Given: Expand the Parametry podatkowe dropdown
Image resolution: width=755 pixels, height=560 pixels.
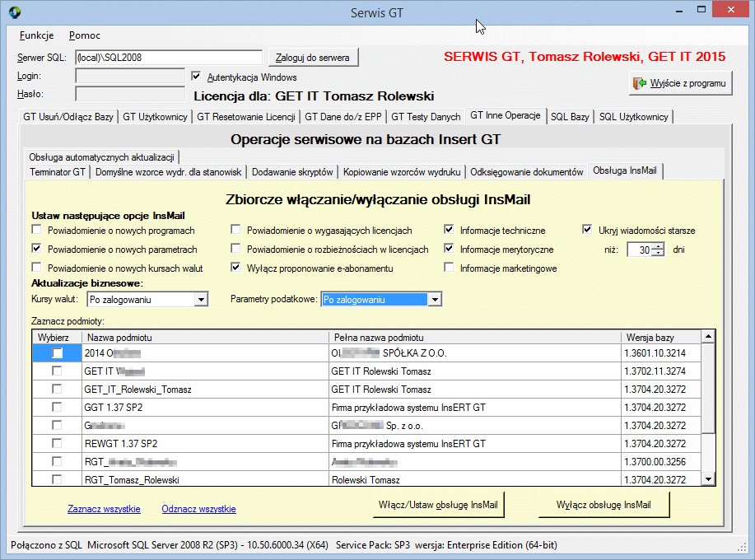Looking at the screenshot, I should click(435, 300).
